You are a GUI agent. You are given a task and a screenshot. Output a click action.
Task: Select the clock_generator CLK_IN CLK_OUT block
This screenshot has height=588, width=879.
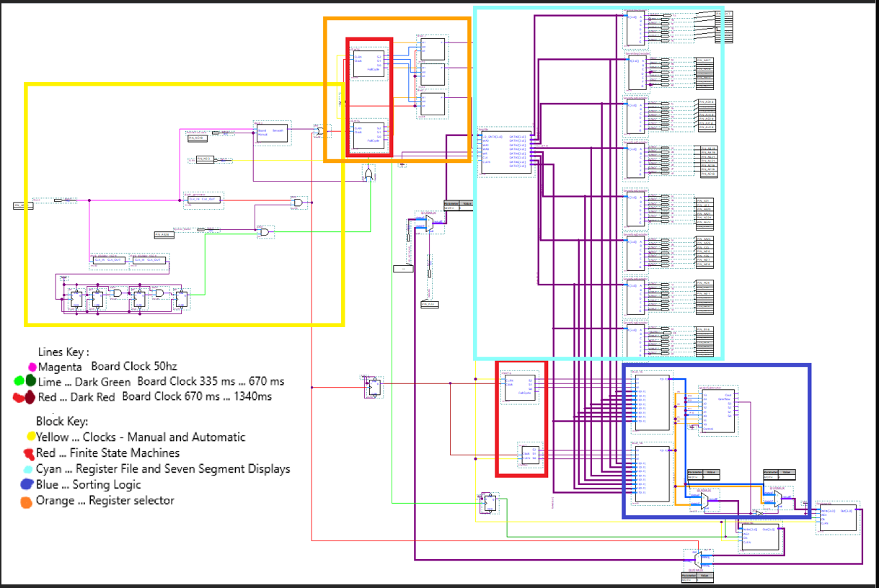[x=203, y=198]
